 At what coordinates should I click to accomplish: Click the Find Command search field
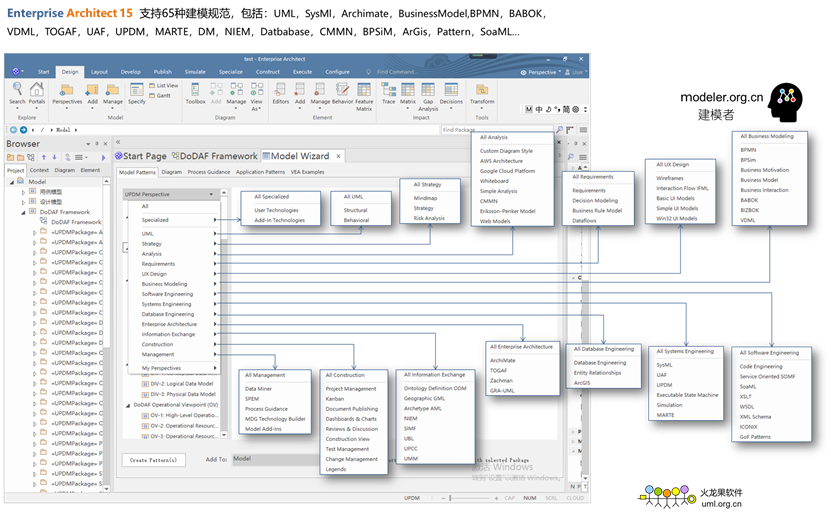(x=396, y=72)
